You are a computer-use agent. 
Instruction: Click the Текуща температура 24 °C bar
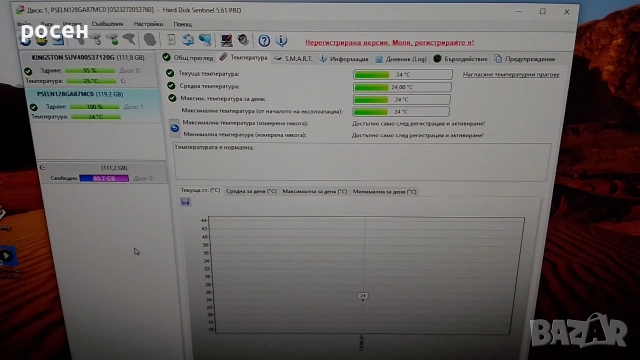tap(402, 75)
